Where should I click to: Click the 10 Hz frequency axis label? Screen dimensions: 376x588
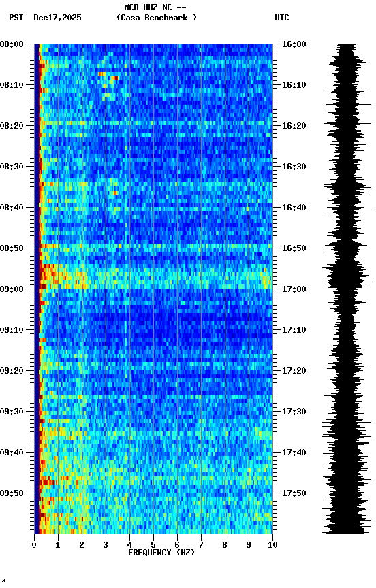[272, 545]
